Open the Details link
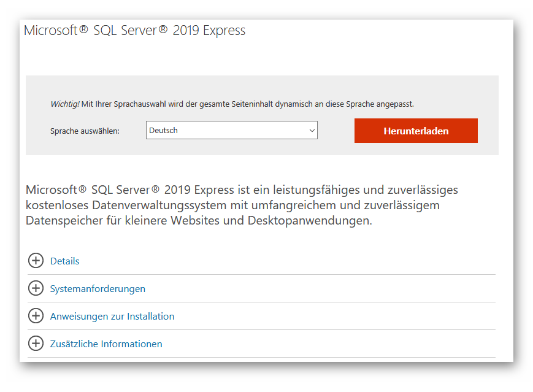This screenshot has height=392, width=533. click(64, 261)
